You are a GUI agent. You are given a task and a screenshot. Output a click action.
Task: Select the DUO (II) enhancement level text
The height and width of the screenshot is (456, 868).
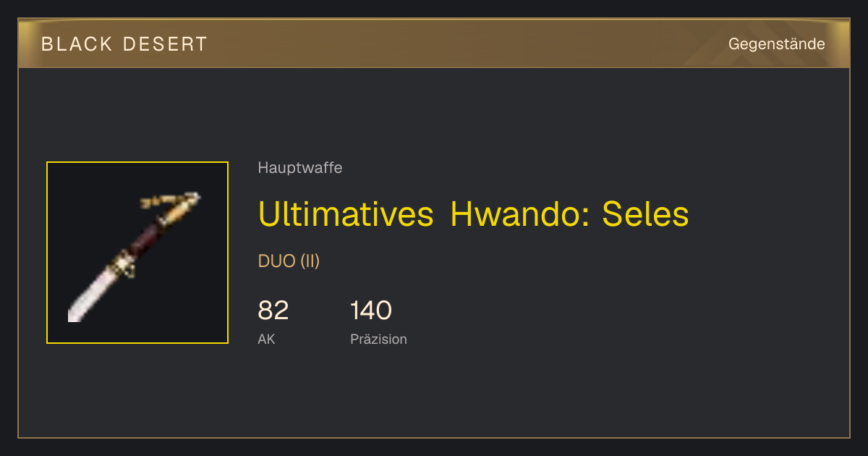click(x=289, y=261)
